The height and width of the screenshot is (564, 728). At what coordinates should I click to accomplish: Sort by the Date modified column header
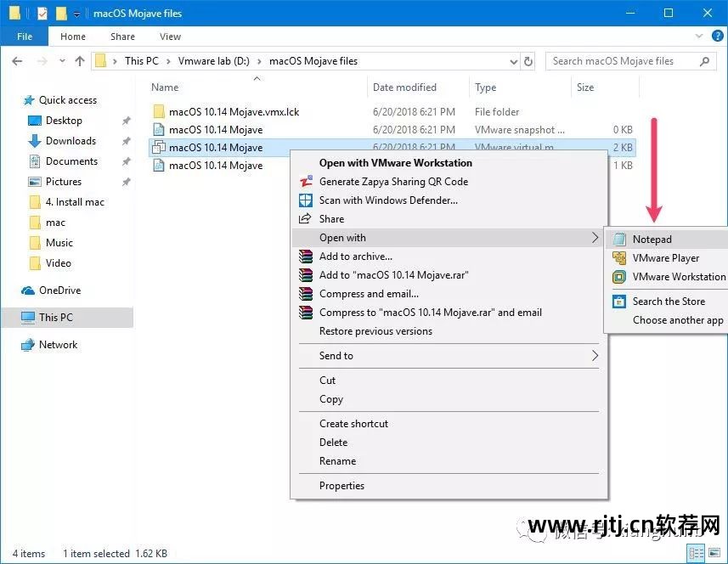pos(404,87)
